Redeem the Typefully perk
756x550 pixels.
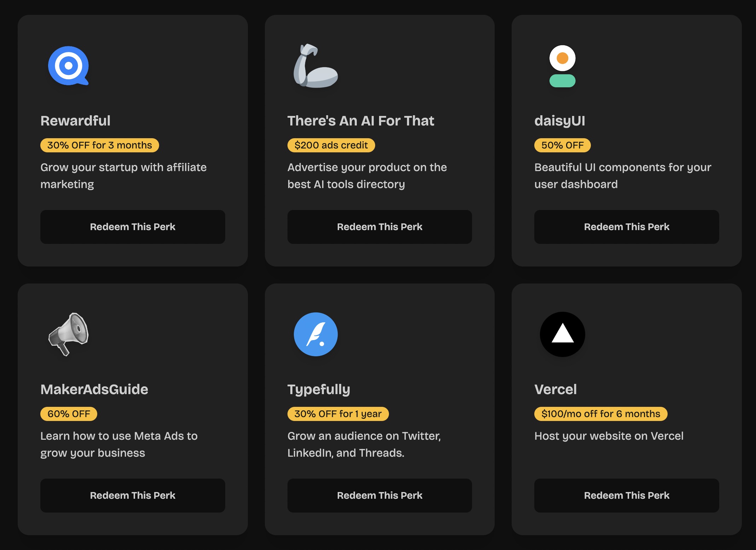point(379,496)
